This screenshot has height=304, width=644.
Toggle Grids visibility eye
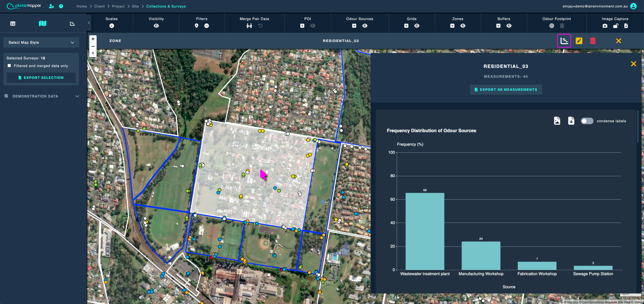(417, 26)
